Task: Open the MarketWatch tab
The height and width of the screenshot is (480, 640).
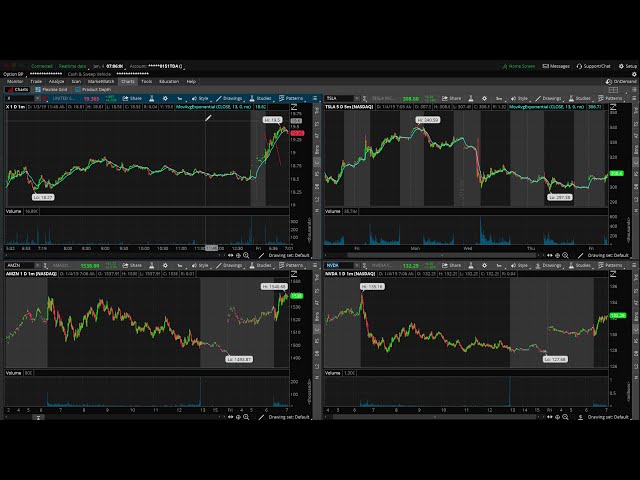Action: pos(101,82)
